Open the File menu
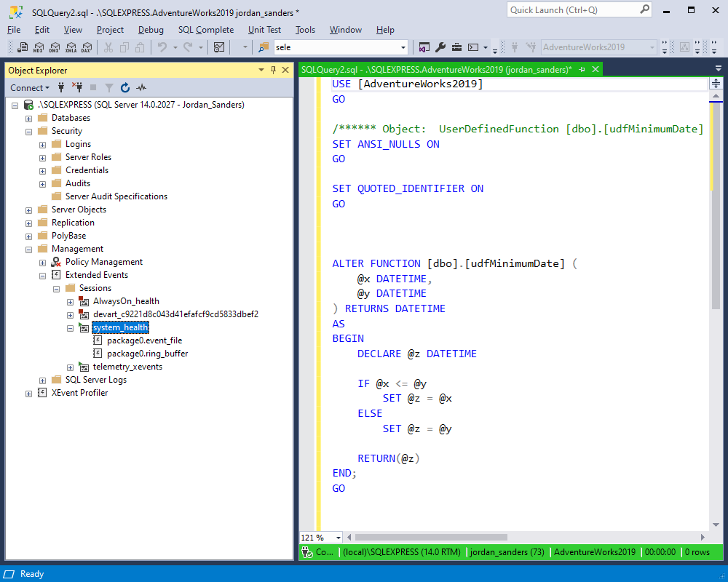This screenshot has height=582, width=728. (x=14, y=30)
